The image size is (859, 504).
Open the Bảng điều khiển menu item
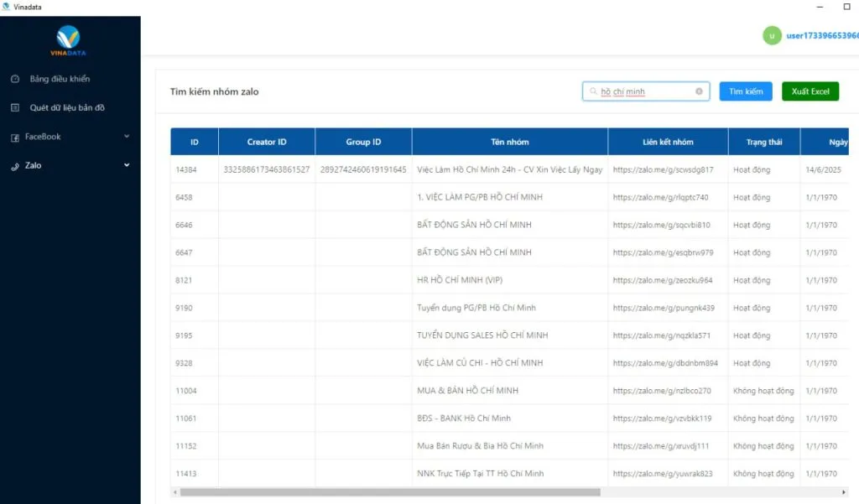point(60,79)
